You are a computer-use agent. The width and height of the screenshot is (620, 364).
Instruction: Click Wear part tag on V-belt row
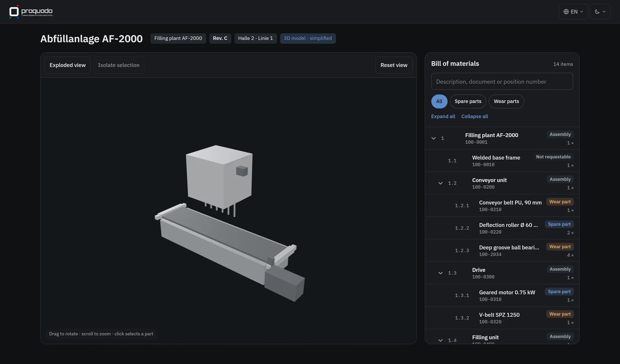pyautogui.click(x=560, y=314)
